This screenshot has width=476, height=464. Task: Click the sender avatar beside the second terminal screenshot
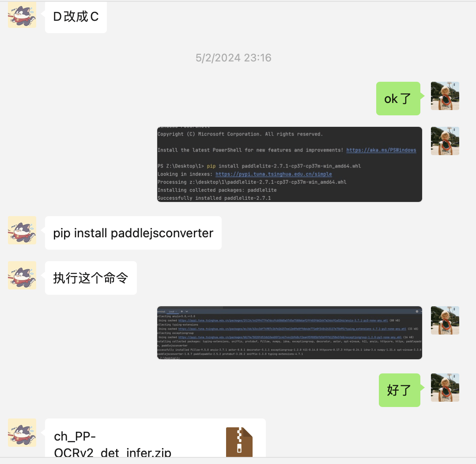point(445,320)
